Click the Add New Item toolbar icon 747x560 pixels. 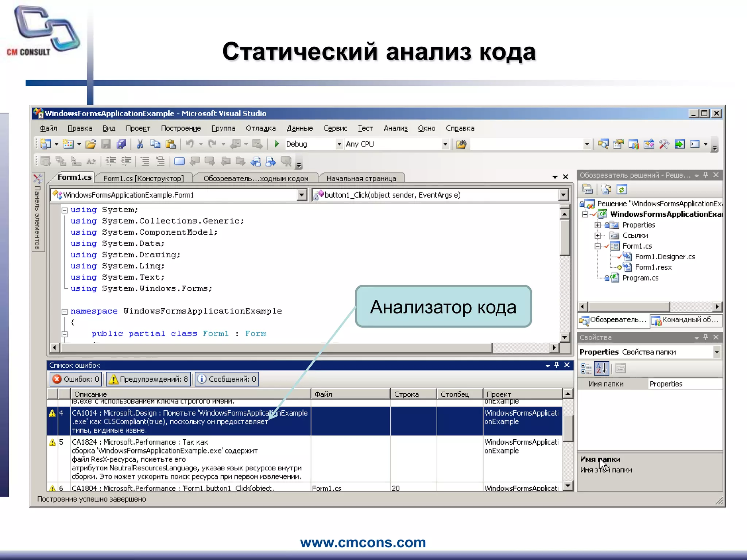68,144
